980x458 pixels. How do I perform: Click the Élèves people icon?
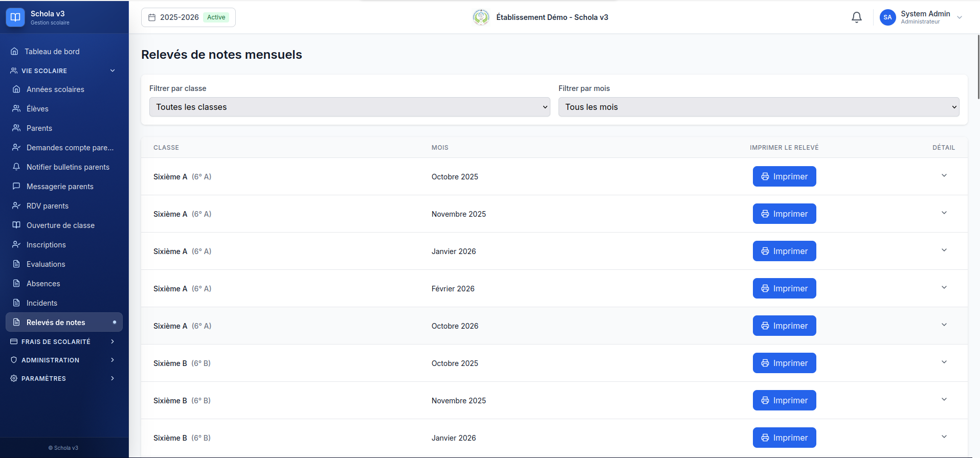tap(16, 108)
